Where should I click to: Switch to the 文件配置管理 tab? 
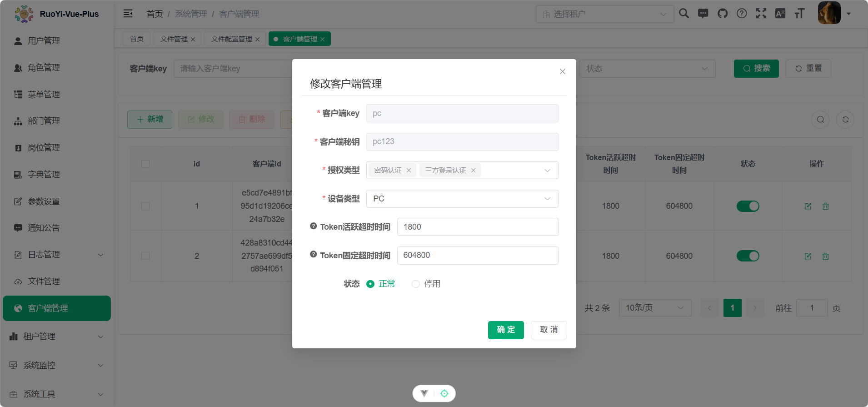click(231, 39)
